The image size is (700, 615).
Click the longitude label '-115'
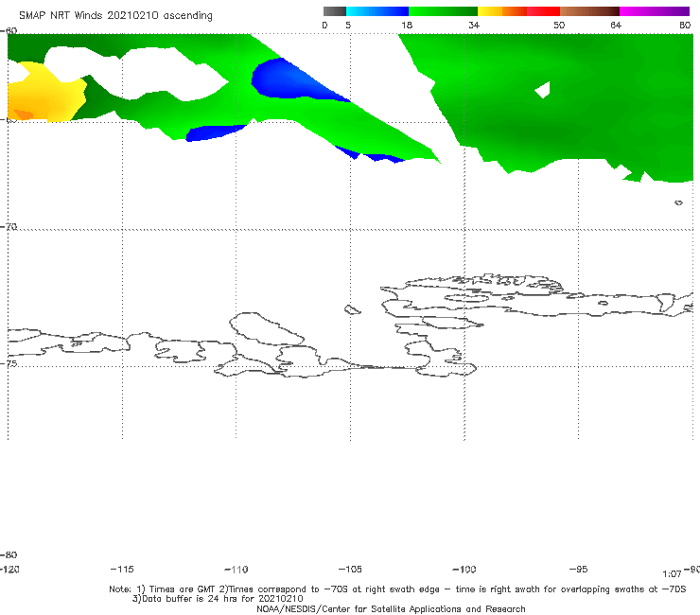pos(122,569)
